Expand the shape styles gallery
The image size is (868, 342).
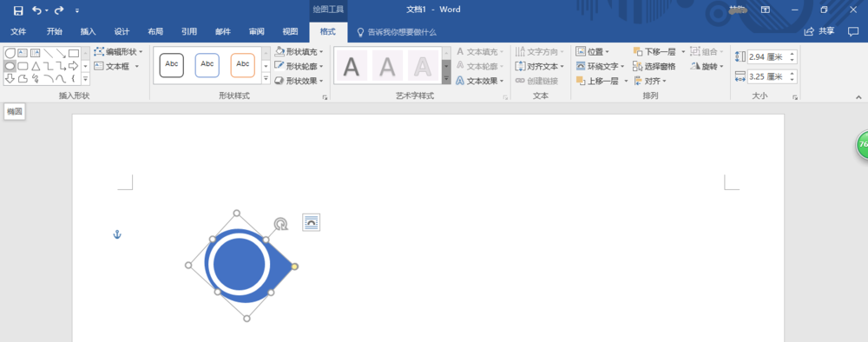pyautogui.click(x=266, y=79)
